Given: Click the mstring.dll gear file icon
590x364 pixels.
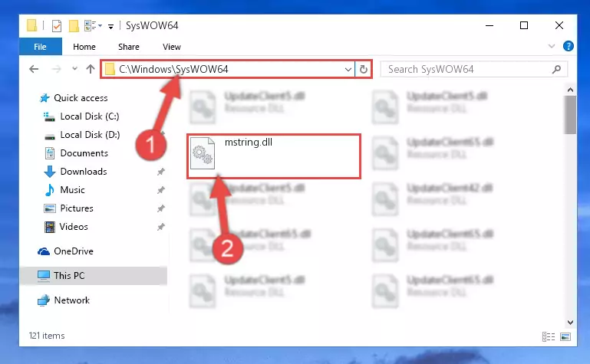Looking at the screenshot, I should pos(203,153).
